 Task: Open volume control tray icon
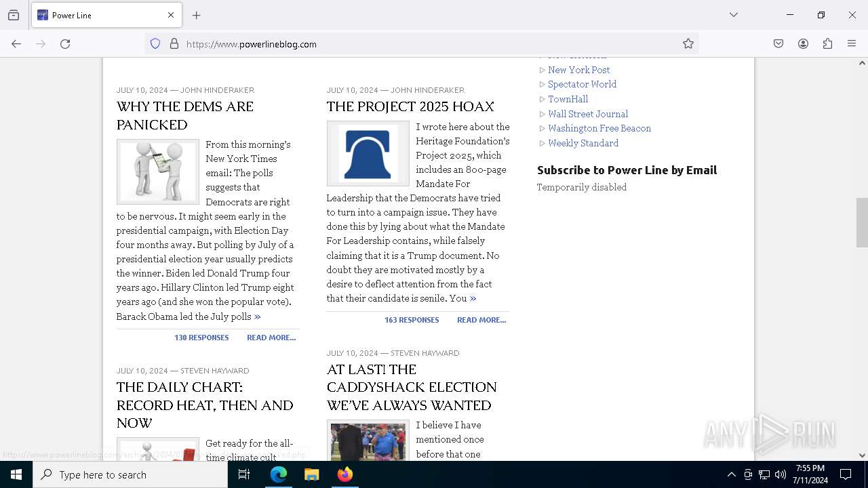tap(781, 474)
